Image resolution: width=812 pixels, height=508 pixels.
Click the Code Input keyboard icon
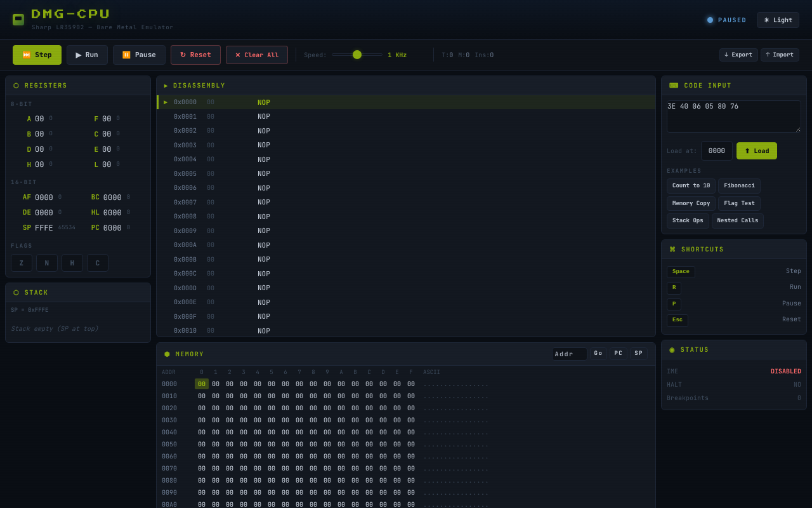[674, 86]
